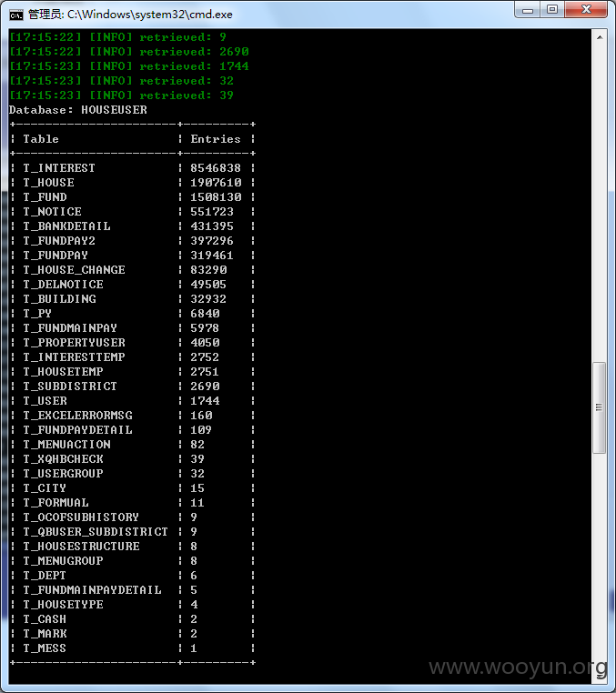Click the entries value 83290

[208, 270]
